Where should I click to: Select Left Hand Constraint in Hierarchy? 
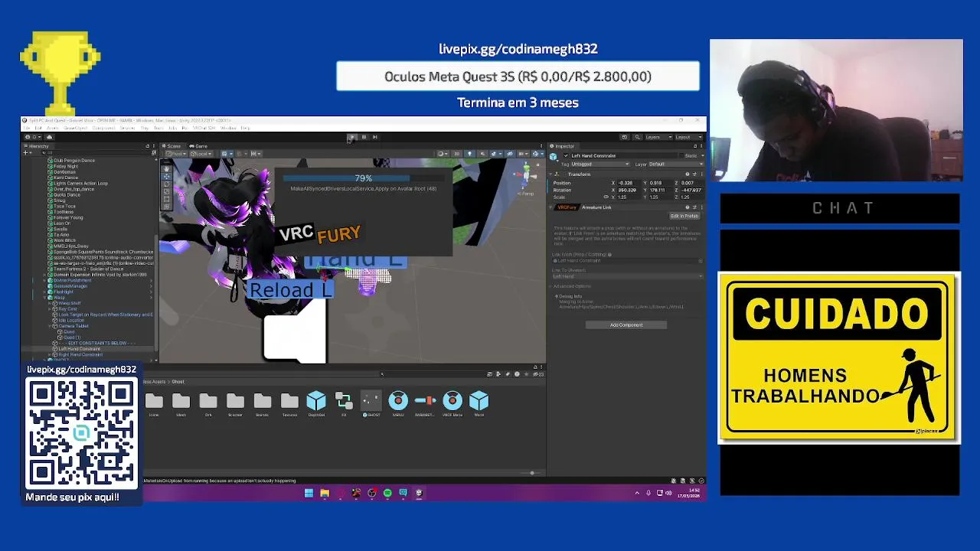click(x=80, y=349)
